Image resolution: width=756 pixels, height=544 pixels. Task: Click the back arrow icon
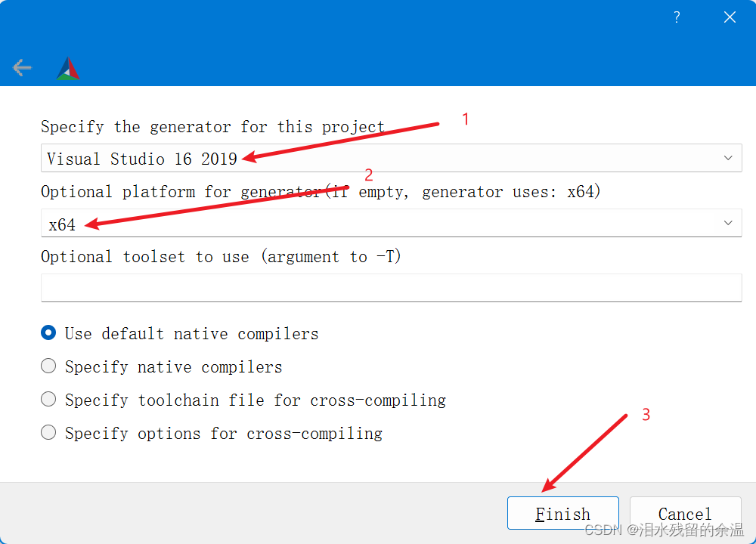tap(22, 68)
